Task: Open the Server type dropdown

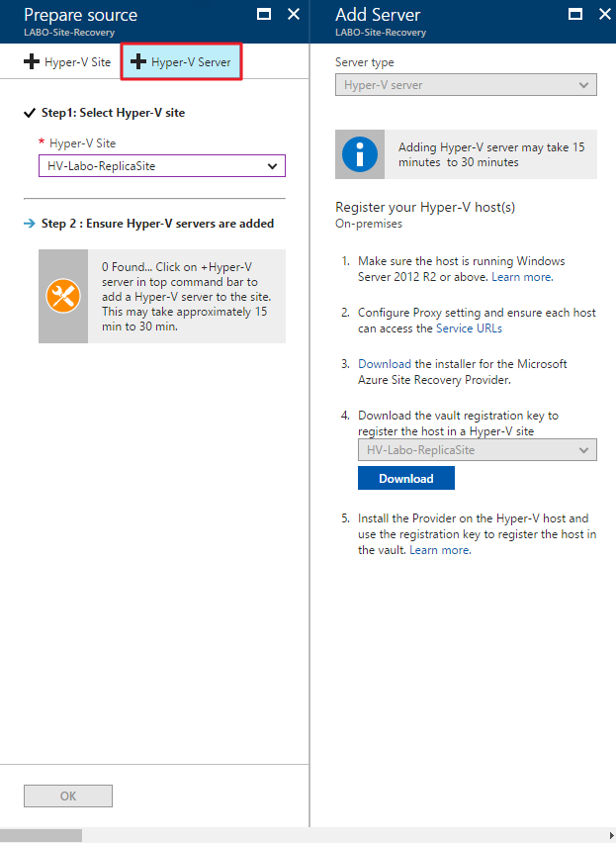Action: point(466,85)
